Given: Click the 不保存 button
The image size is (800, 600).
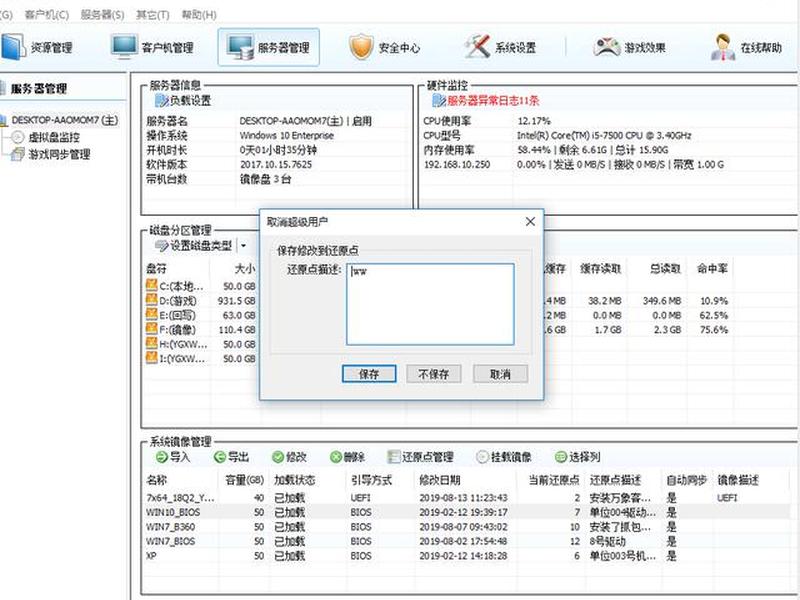Looking at the screenshot, I should tap(434, 374).
